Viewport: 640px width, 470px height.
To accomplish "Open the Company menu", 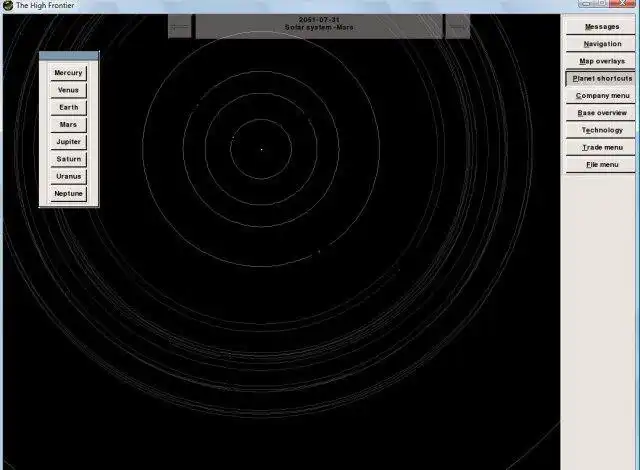I will [x=601, y=95].
